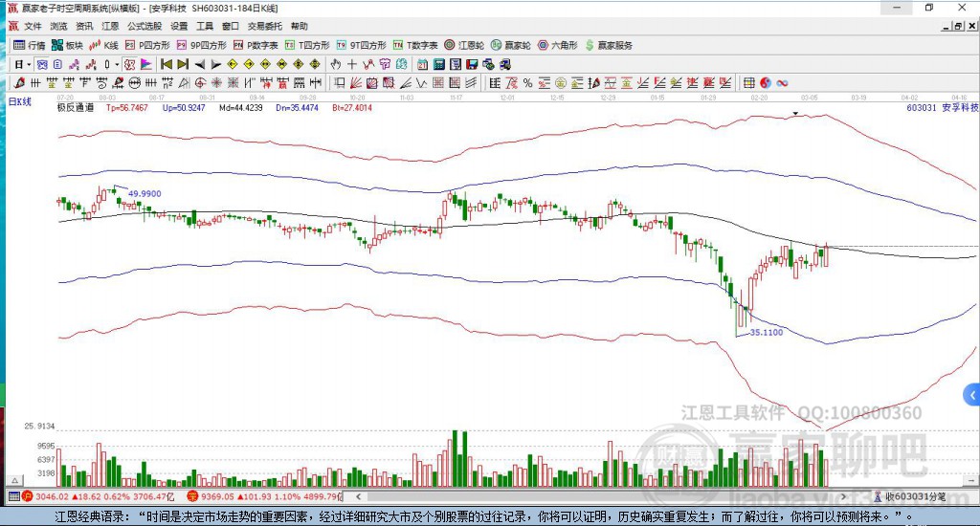980x526 pixels.
Task: Open the 帮助 menu
Action: tap(300, 26)
